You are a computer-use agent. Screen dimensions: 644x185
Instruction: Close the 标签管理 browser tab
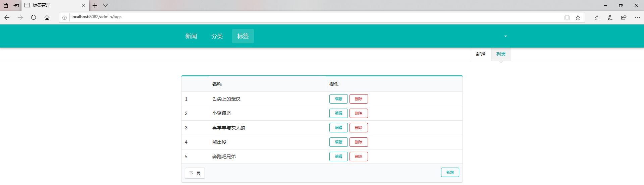pos(84,5)
